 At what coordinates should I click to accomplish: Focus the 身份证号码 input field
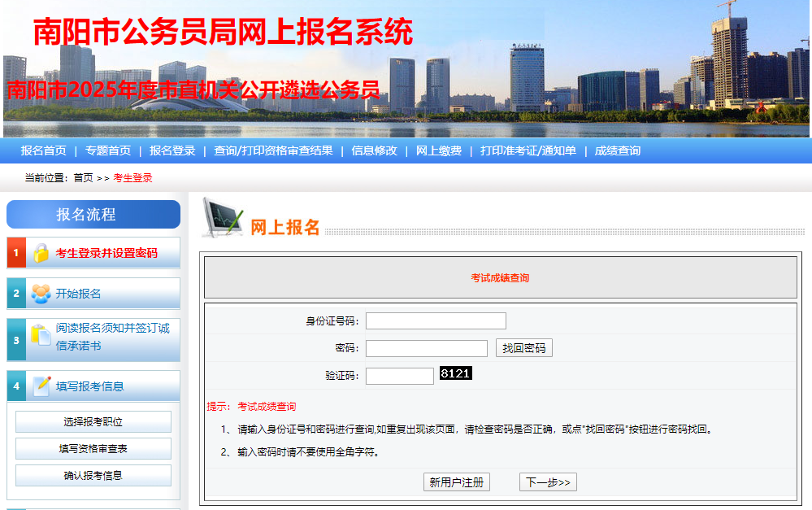click(x=436, y=320)
